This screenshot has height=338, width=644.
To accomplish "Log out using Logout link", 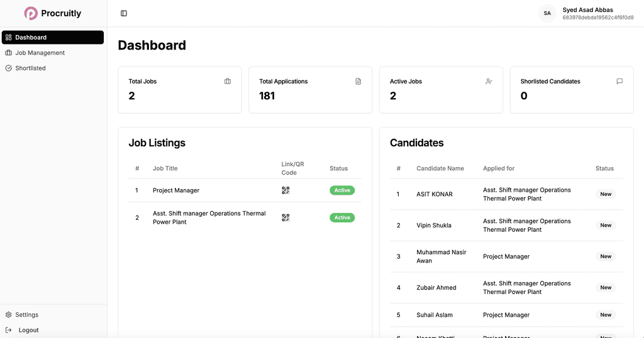I will click(x=28, y=330).
